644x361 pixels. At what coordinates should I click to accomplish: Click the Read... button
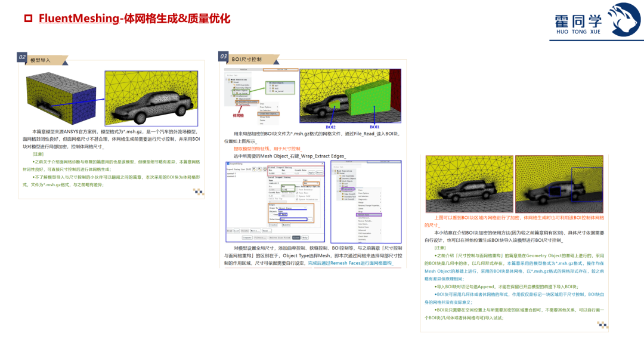pos(267,231)
